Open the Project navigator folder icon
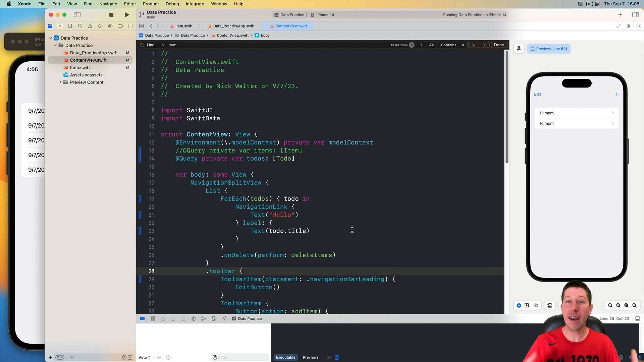Screen dimensions: 644x362 pos(50,26)
